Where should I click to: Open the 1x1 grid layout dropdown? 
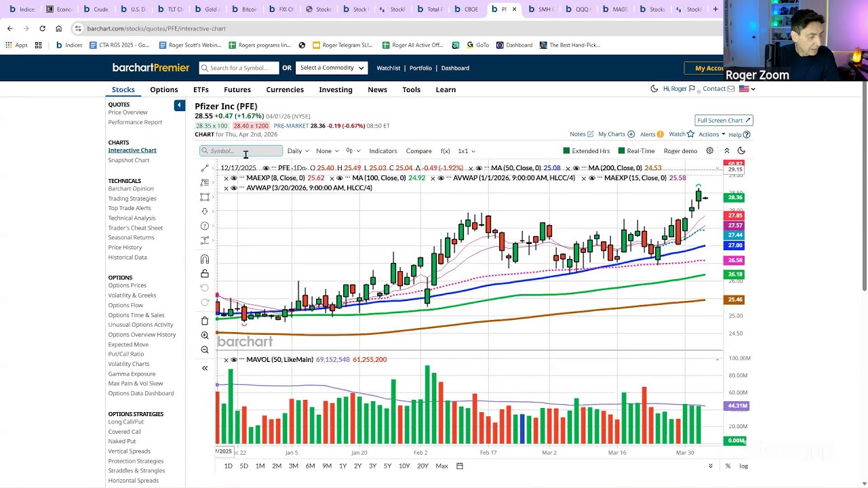[x=466, y=151]
